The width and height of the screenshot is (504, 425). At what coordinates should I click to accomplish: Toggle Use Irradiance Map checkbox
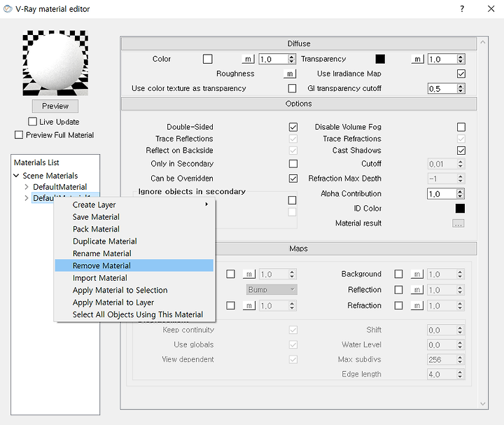pos(461,74)
